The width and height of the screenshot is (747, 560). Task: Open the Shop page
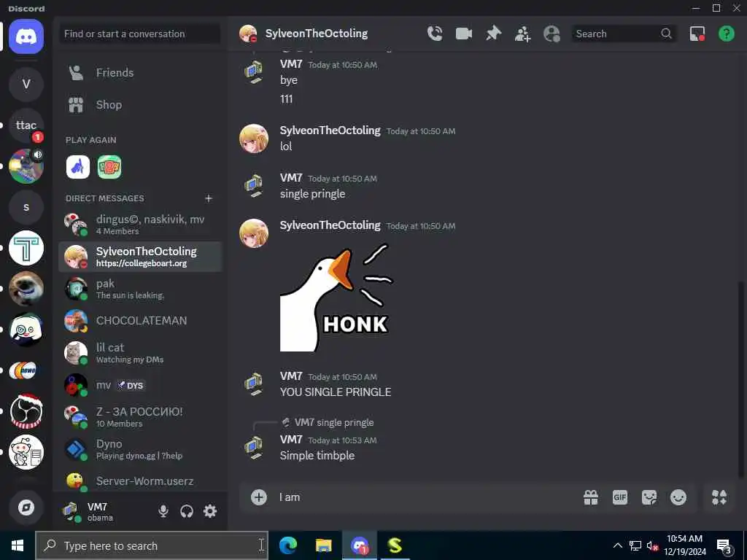coord(139,105)
